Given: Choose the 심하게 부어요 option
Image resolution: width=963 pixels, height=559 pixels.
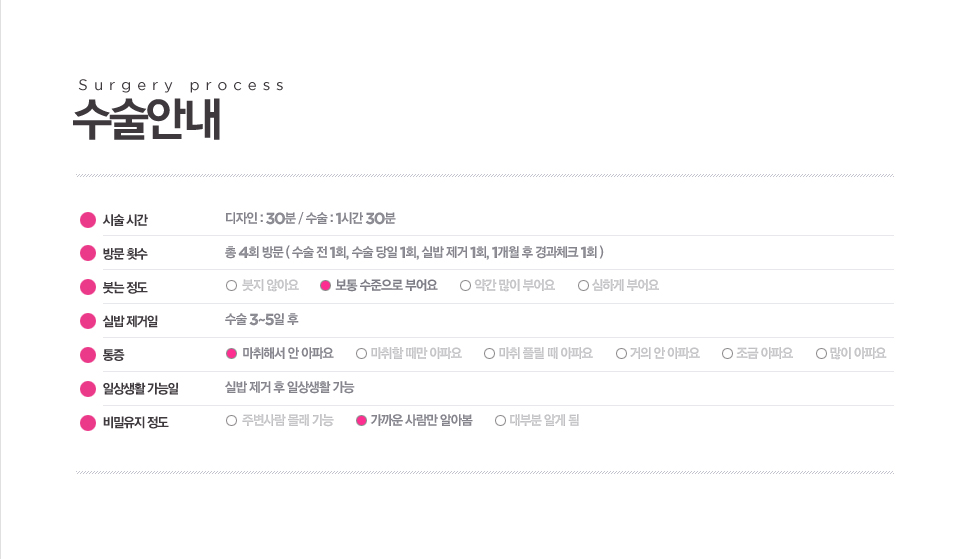Looking at the screenshot, I should pos(583,286).
